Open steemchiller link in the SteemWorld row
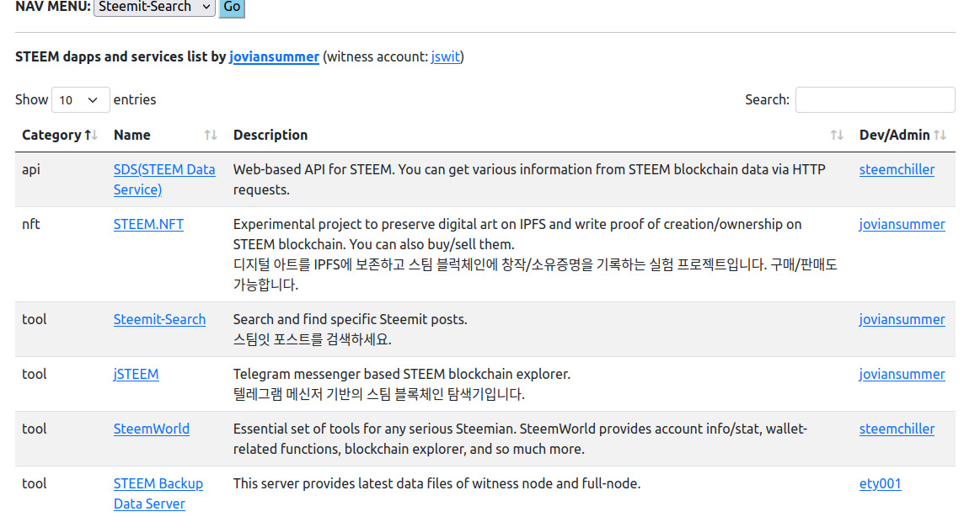 (x=897, y=429)
